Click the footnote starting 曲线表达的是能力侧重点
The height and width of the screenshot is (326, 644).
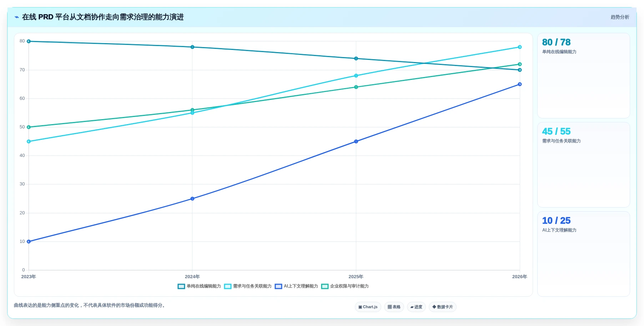coord(89,305)
